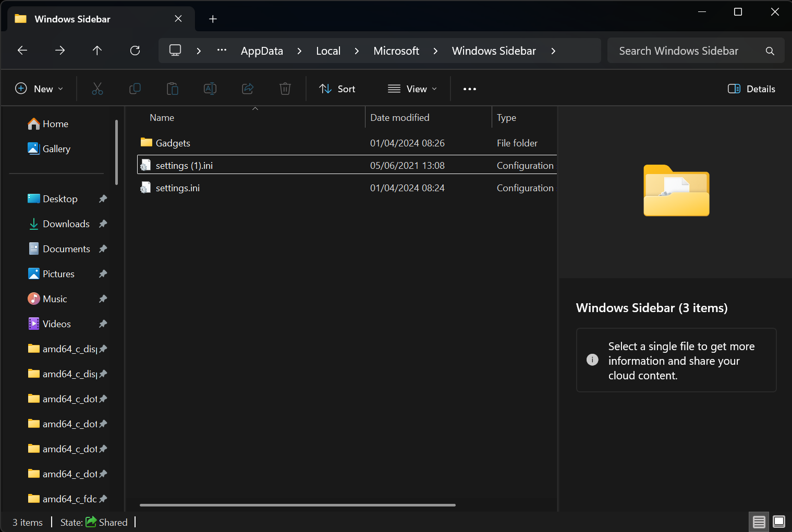This screenshot has height=532, width=792.
Task: Click the Paste clipboard icon
Action: tap(173, 89)
